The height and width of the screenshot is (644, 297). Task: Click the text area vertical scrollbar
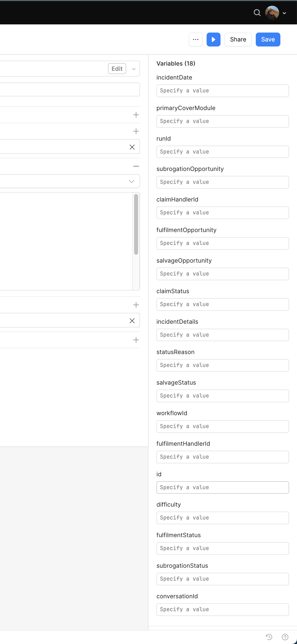tap(136, 224)
